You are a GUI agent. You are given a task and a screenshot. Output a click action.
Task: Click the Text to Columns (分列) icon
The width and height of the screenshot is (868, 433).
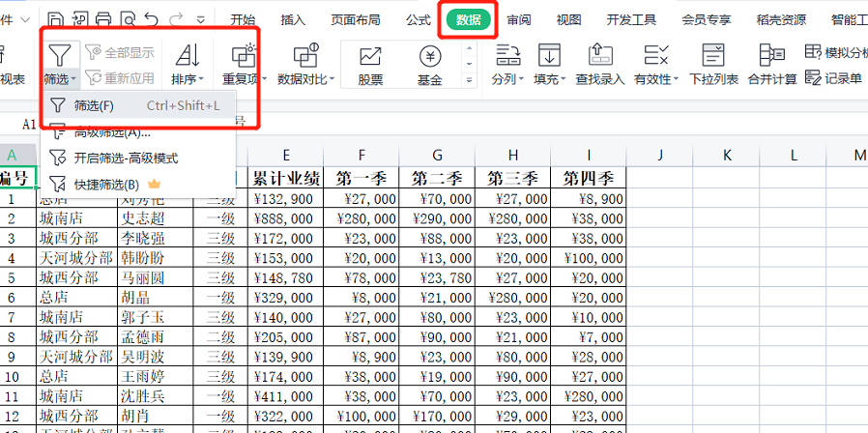pos(503,54)
